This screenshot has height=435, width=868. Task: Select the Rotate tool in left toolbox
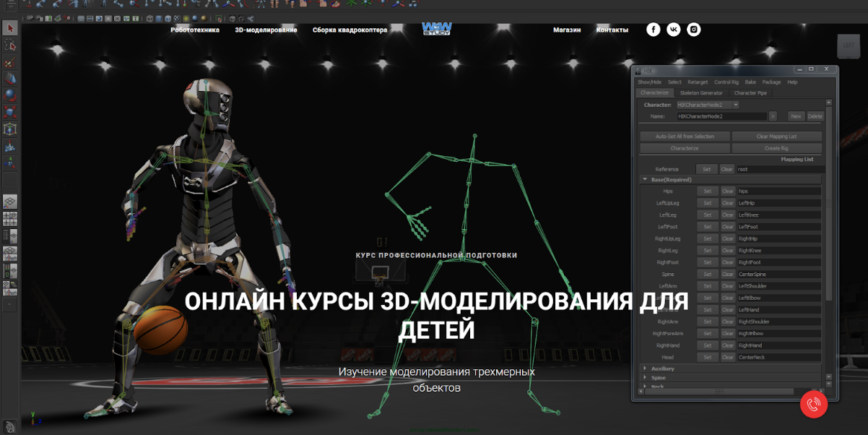click(10, 95)
